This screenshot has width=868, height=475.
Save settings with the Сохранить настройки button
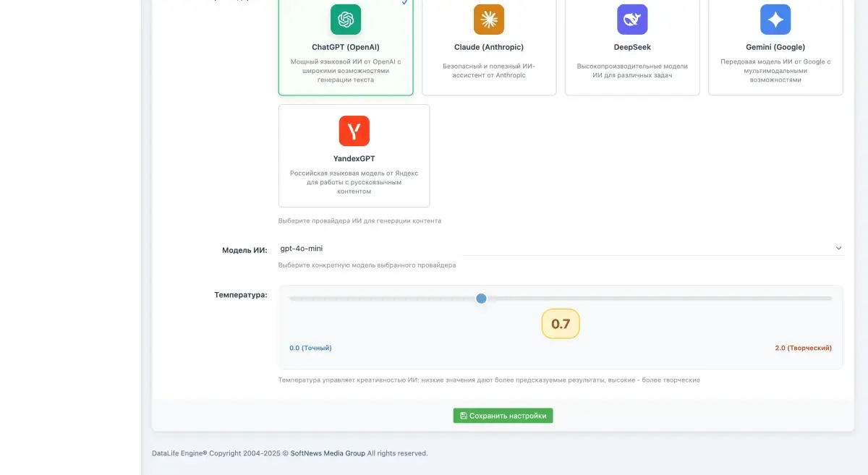(x=503, y=416)
